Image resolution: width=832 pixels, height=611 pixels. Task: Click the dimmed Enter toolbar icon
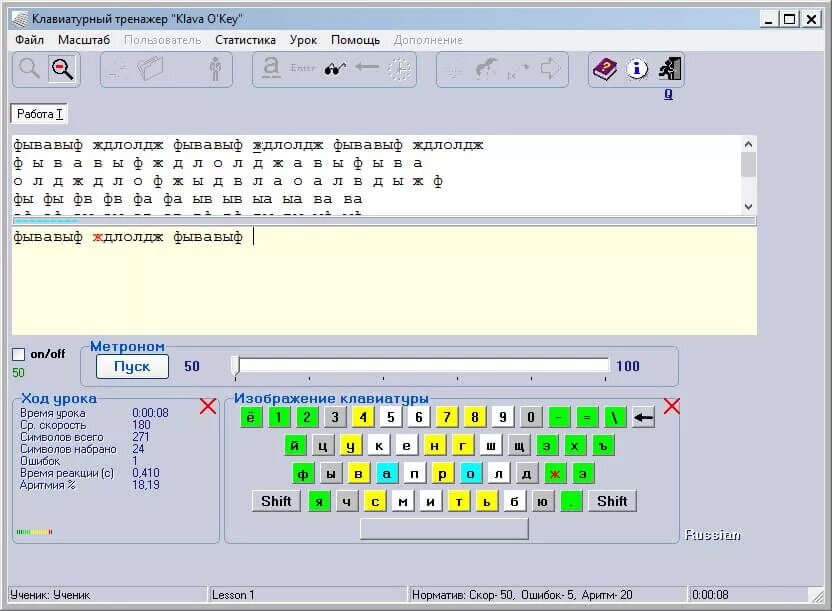tap(303, 68)
